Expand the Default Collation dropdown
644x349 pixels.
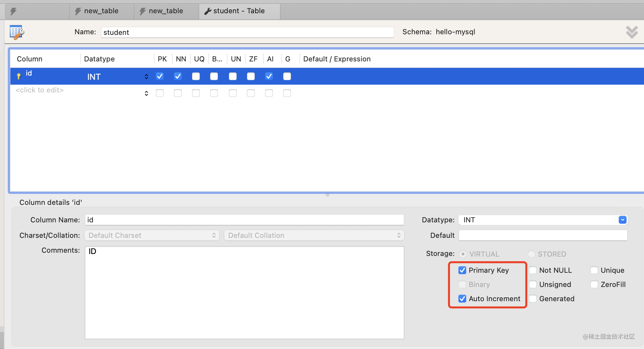314,235
